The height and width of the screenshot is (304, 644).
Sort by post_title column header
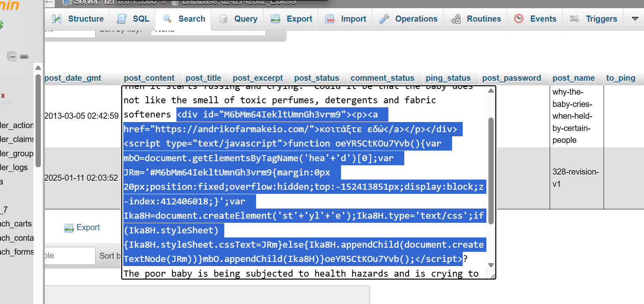click(203, 78)
